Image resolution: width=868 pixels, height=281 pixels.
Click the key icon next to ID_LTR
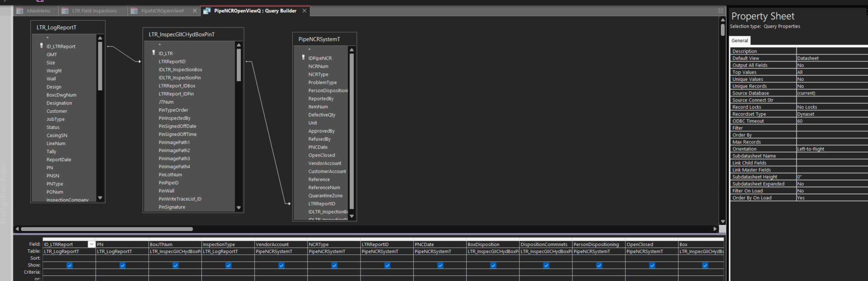click(x=154, y=53)
